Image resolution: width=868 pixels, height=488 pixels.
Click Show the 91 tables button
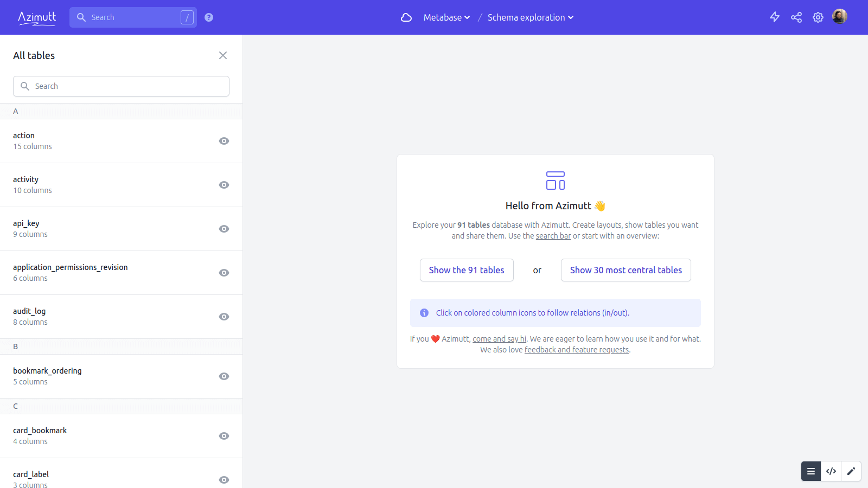[x=467, y=270]
